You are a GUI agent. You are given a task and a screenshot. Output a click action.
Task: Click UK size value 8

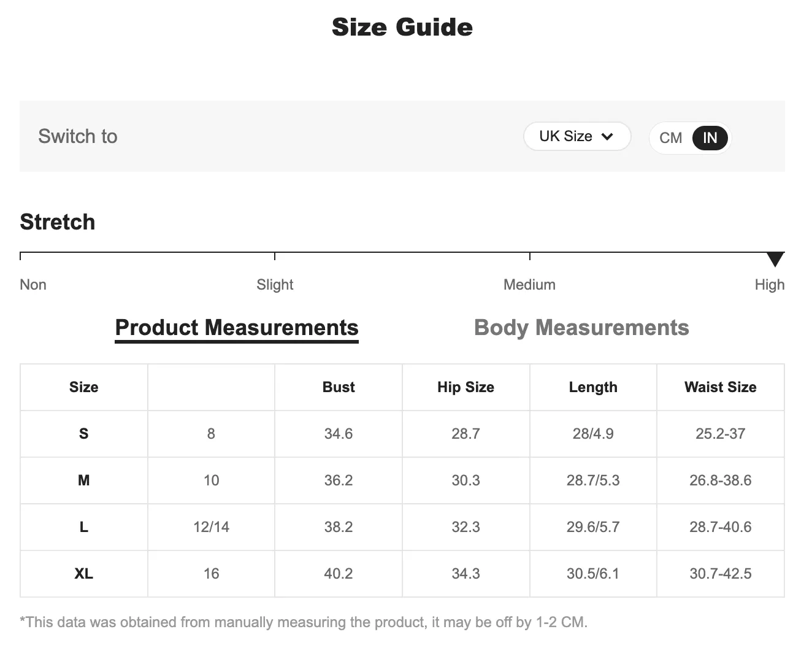211,434
